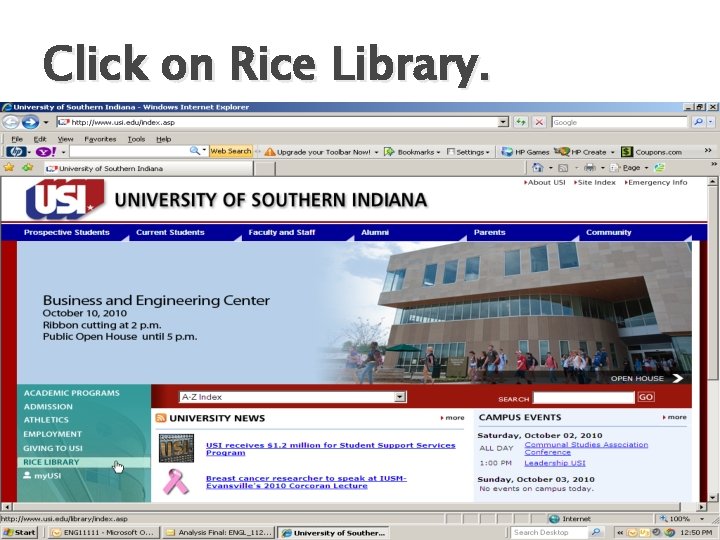Click the Start button on taskbar

19,533
